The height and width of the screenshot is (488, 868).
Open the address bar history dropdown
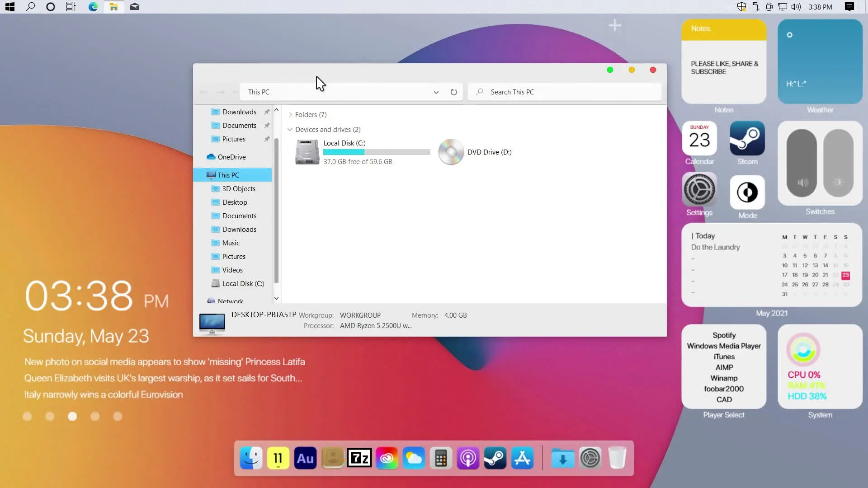pyautogui.click(x=436, y=92)
